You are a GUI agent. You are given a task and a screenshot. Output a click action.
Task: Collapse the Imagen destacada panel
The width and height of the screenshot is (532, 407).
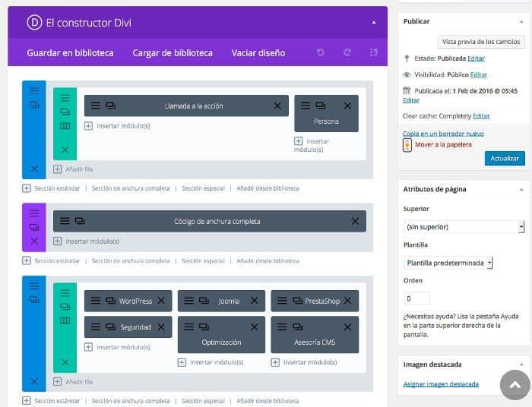pyautogui.click(x=521, y=364)
